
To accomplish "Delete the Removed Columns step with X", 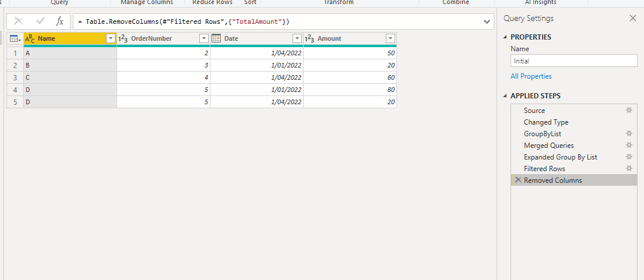I will pos(518,180).
